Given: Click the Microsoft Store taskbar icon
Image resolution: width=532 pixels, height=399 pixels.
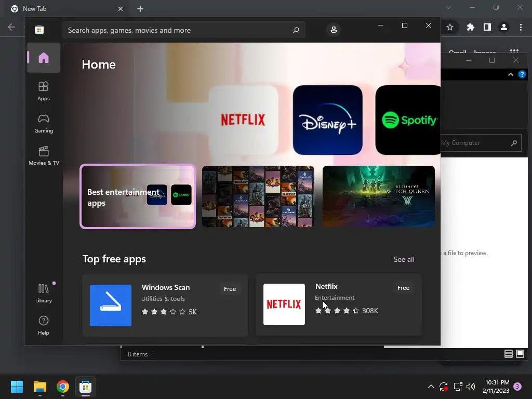Looking at the screenshot, I should coord(86,387).
